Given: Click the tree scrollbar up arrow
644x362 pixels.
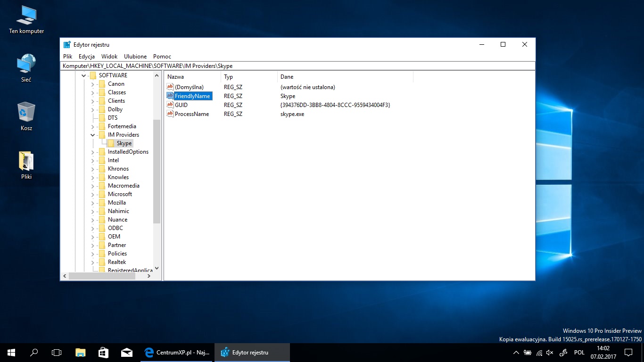Looking at the screenshot, I should point(157,75).
